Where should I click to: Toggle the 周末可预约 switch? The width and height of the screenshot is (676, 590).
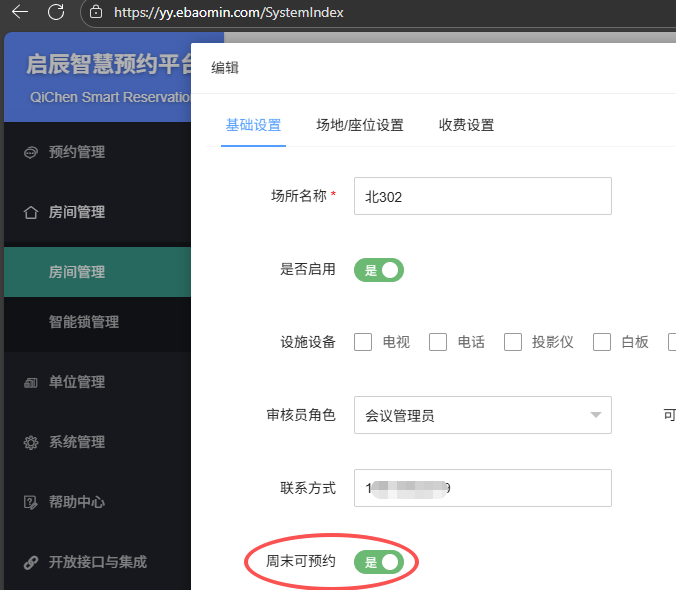click(379, 562)
